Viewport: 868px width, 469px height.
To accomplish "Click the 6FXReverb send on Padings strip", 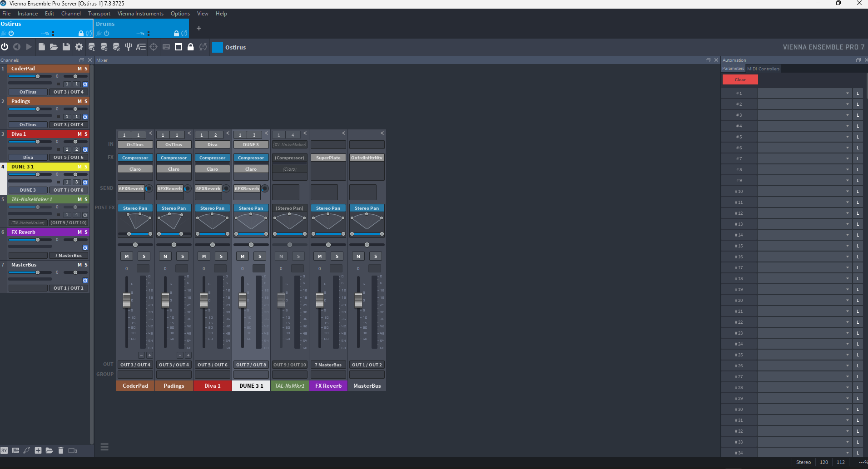I will [169, 188].
